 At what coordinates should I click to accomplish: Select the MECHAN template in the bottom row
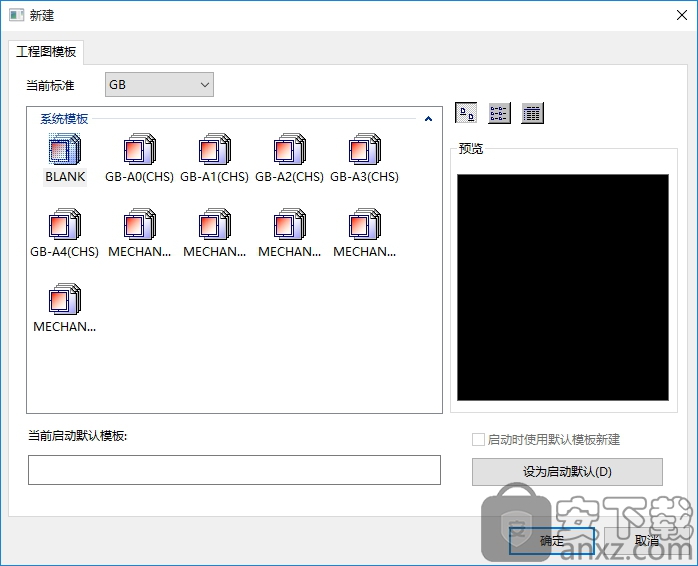point(65,301)
